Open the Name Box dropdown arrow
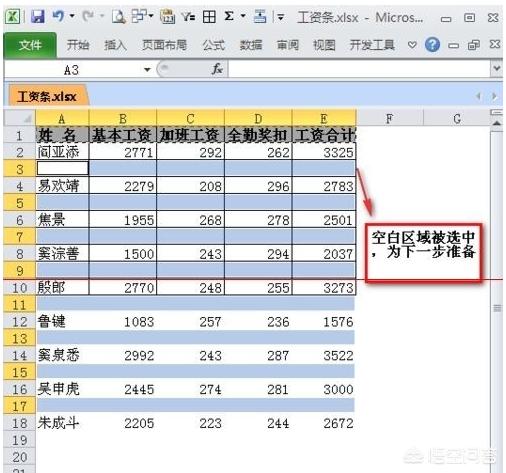Screen dimensions: 506x473 coord(147,70)
